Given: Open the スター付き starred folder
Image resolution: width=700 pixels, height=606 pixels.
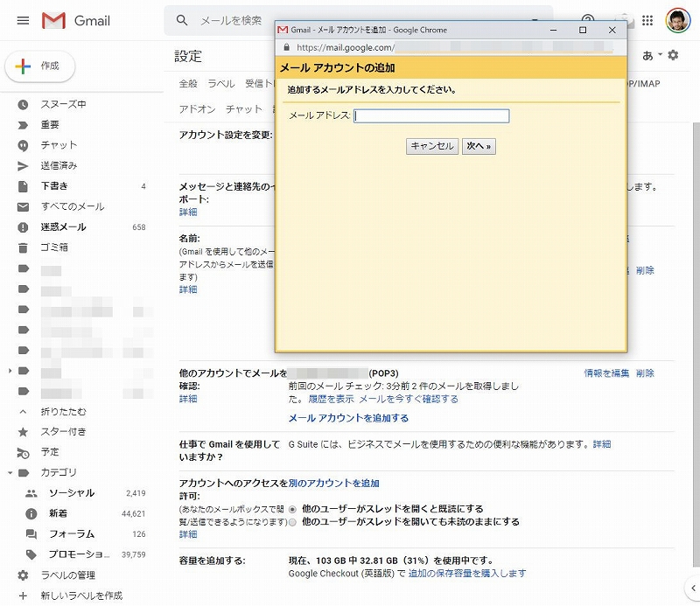Looking at the screenshot, I should tap(63, 431).
